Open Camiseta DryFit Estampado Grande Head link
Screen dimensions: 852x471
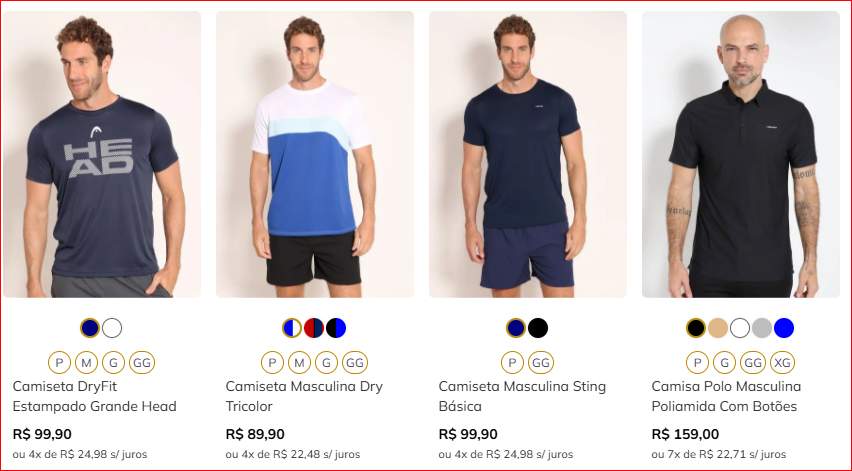(x=95, y=396)
